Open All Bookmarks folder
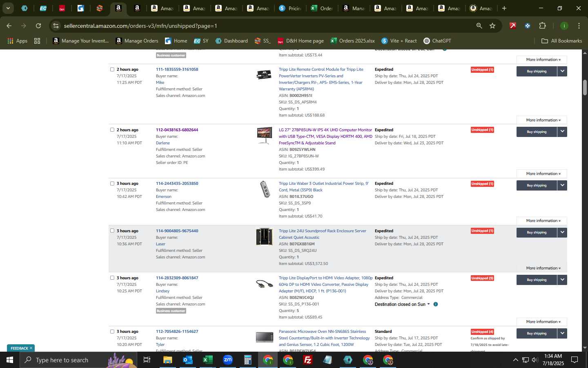 [x=561, y=41]
